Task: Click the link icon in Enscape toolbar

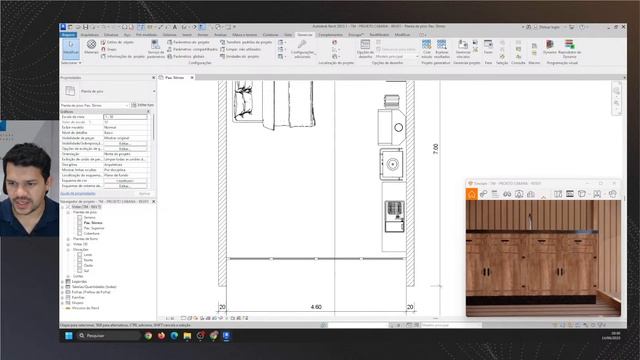Action: [483, 194]
